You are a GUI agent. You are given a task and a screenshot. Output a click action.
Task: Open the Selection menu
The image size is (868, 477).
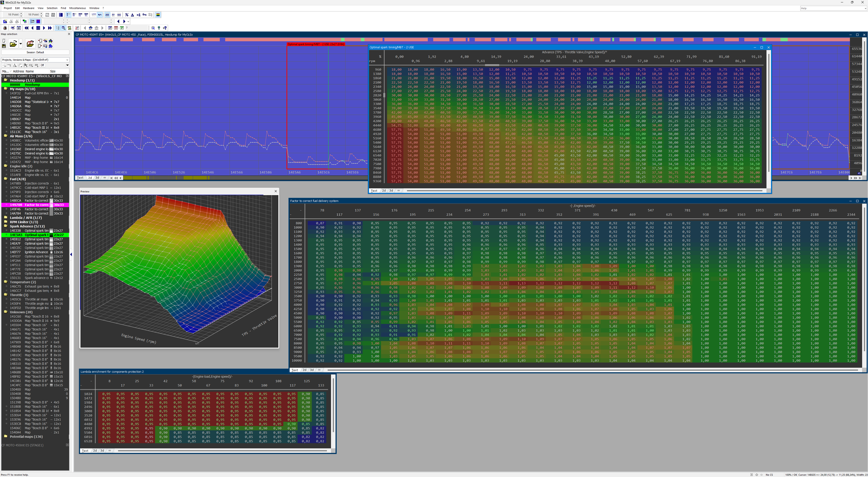click(x=52, y=8)
